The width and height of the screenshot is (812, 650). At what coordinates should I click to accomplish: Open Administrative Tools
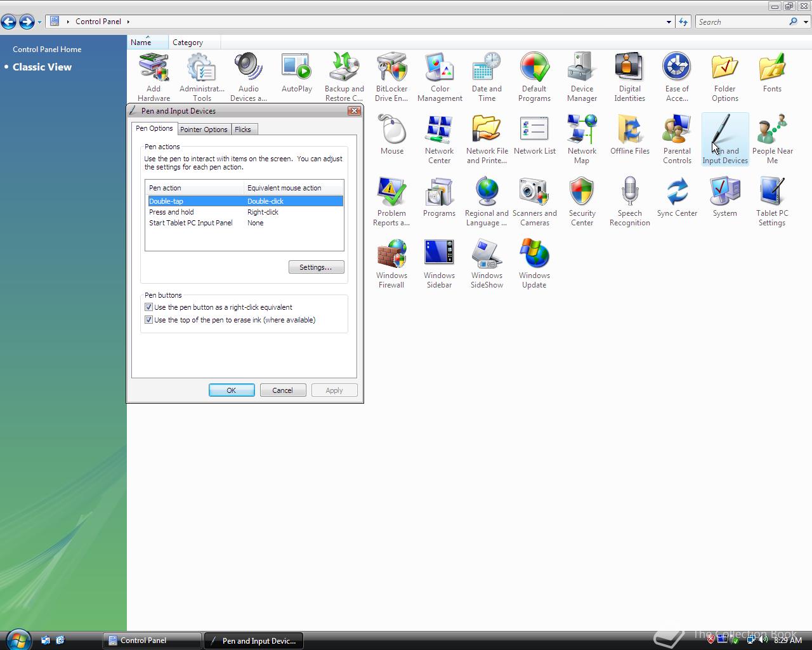(202, 77)
